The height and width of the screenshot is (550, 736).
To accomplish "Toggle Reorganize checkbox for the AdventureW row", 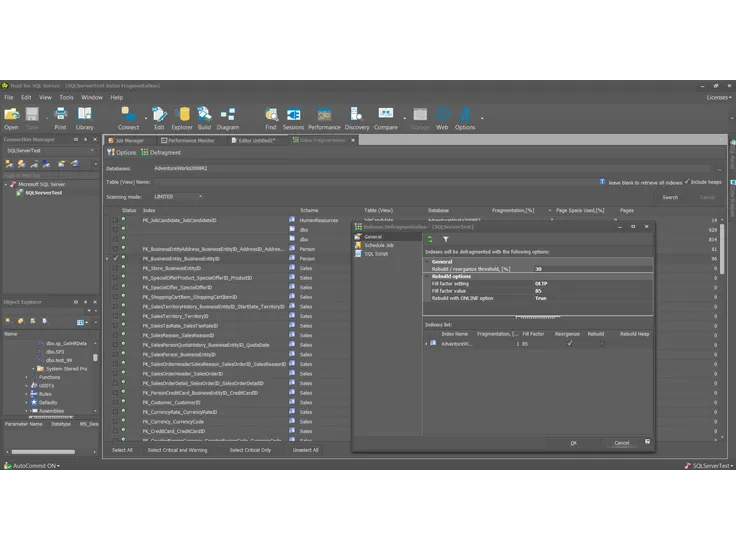I will [570, 344].
